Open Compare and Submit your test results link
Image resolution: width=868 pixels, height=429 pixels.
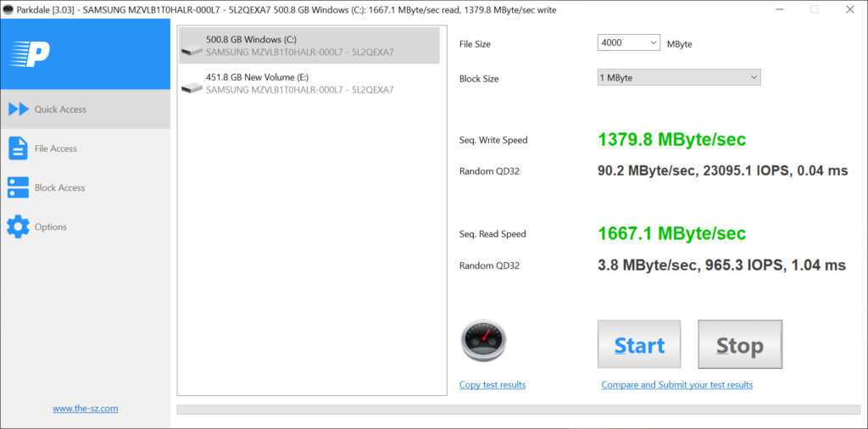[677, 385]
